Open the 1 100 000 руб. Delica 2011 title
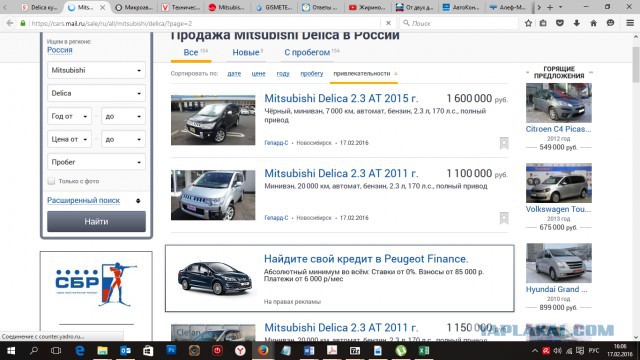The image size is (640, 360). pos(341,173)
